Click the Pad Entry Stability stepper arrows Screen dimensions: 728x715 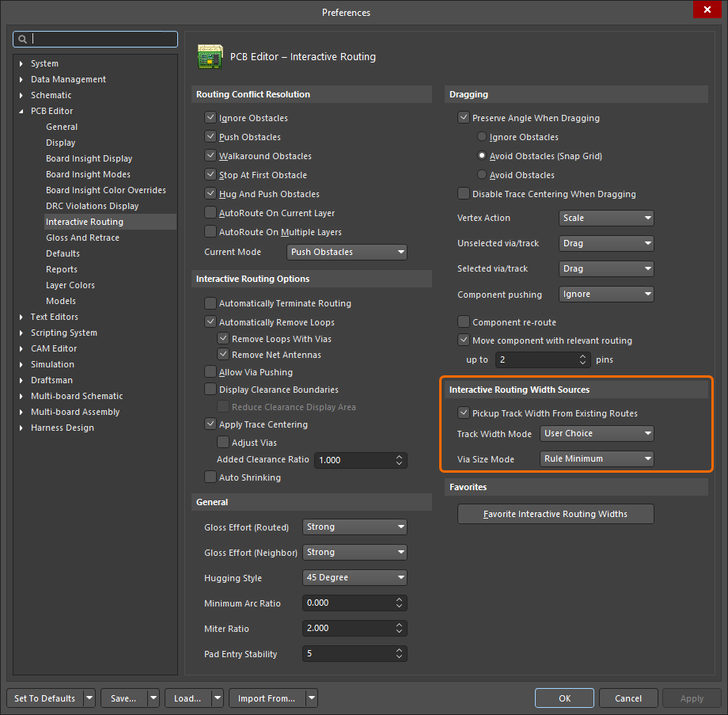(x=400, y=654)
